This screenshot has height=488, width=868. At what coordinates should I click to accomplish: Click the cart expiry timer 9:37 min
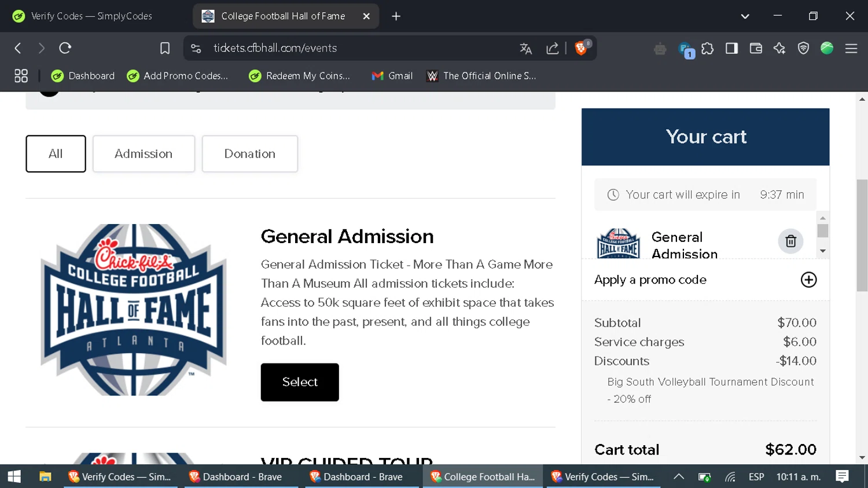point(782,195)
